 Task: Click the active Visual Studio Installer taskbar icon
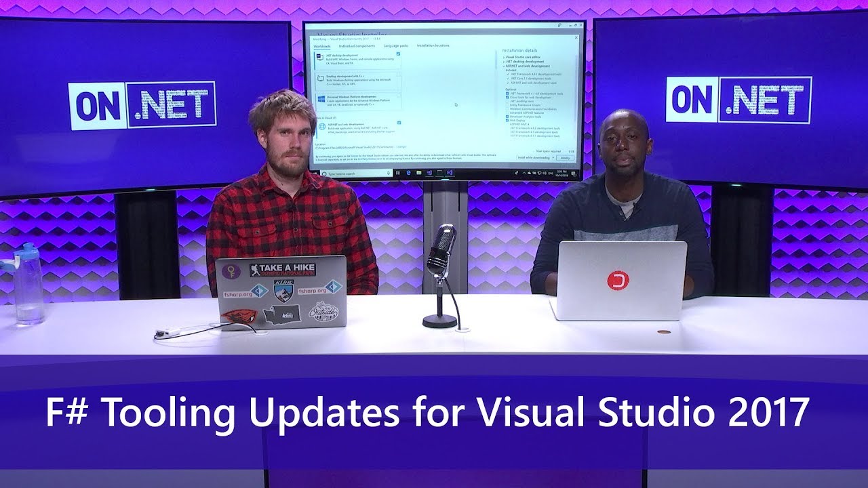tap(450, 173)
